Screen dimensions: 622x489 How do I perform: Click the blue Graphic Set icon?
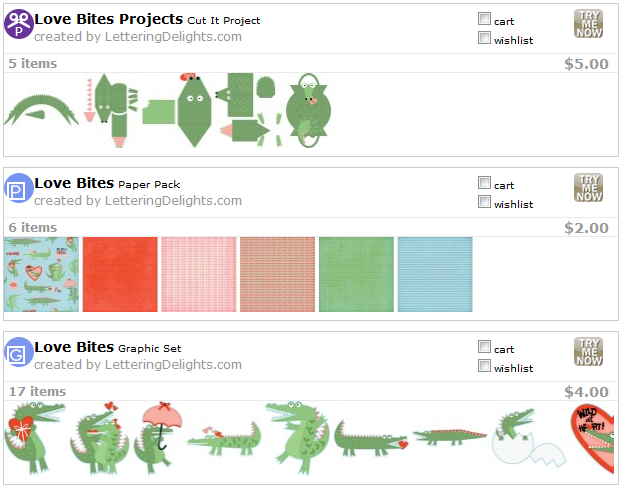click(19, 355)
